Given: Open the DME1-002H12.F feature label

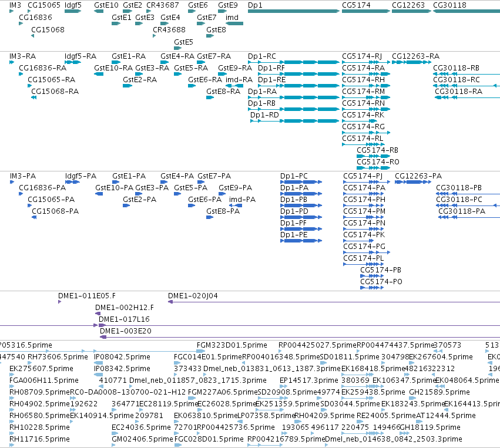Looking at the screenshot, I should 125,308.
